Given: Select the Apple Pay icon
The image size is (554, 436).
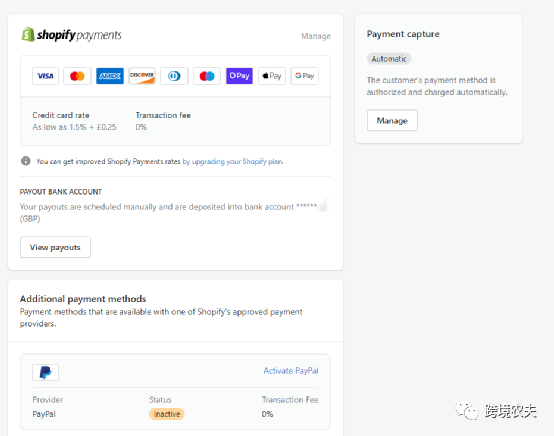Looking at the screenshot, I should pos(272,76).
